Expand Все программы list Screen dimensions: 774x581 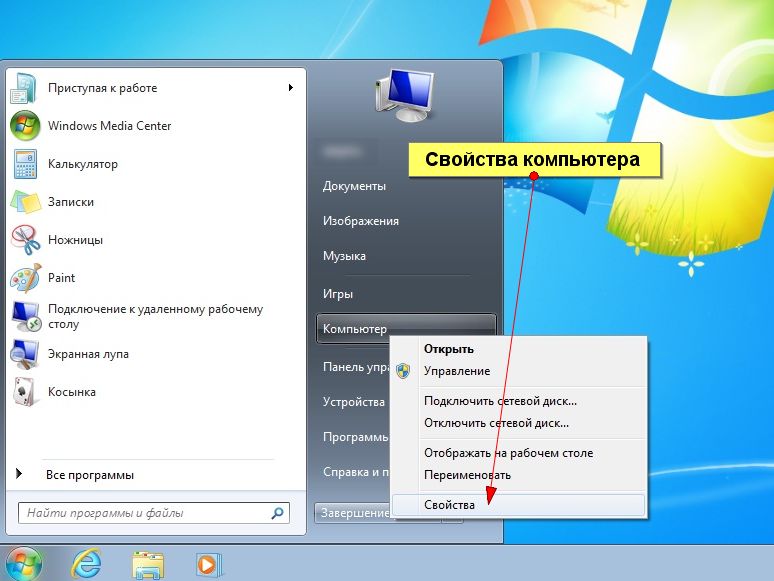pyautogui.click(x=89, y=475)
